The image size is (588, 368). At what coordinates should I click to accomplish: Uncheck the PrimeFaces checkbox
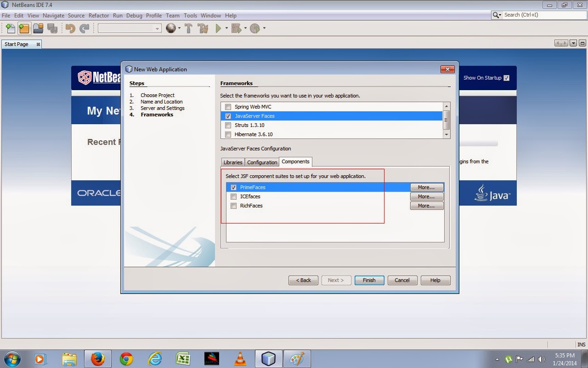tap(234, 187)
